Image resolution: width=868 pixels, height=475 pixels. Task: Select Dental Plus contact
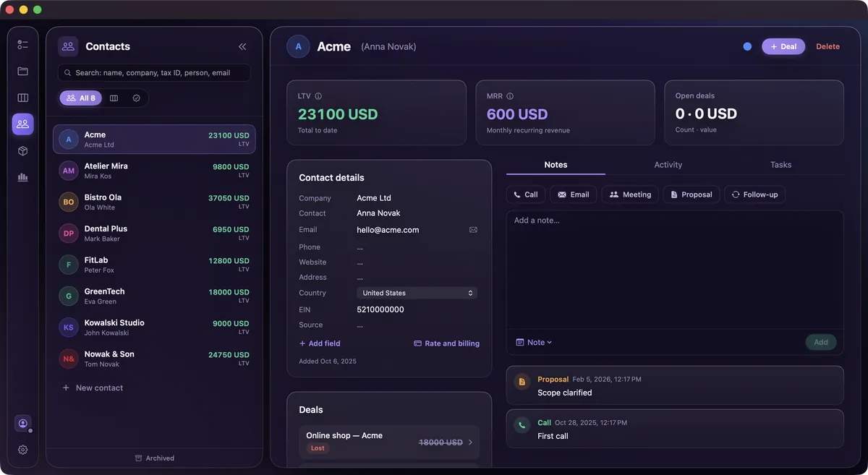tap(154, 234)
